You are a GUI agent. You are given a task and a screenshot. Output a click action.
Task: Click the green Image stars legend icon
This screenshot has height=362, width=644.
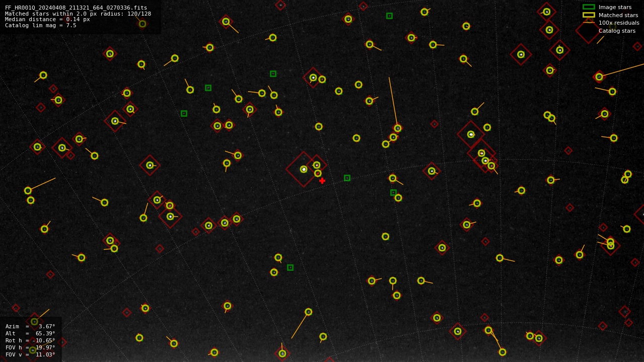pyautogui.click(x=589, y=7)
